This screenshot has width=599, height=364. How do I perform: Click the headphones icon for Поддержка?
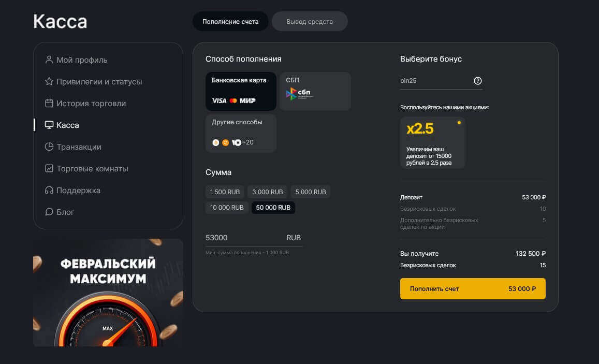(49, 190)
